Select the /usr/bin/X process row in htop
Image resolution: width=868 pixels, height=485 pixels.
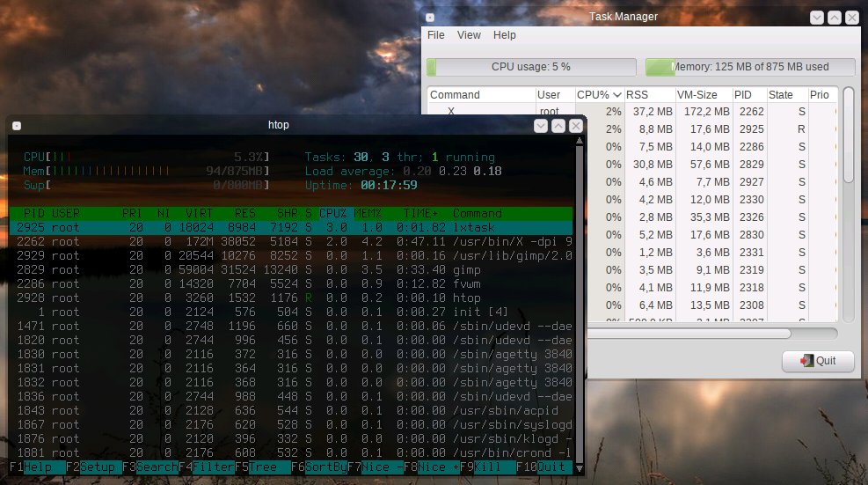[x=290, y=242]
